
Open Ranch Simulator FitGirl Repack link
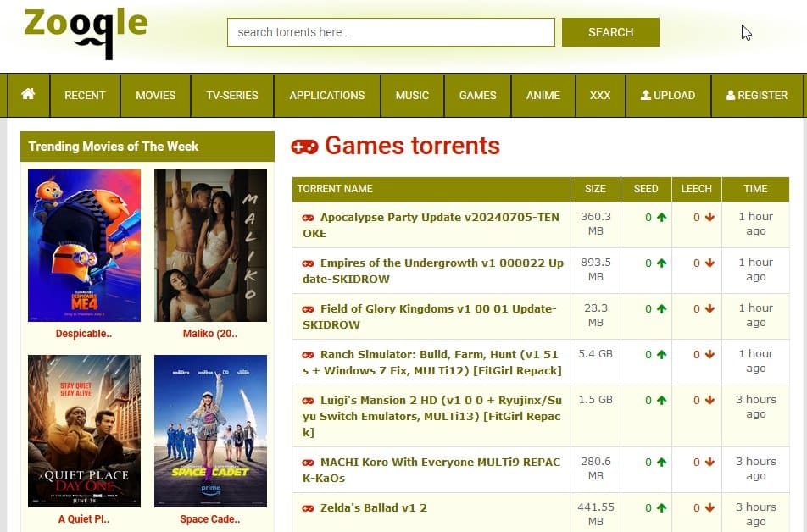(x=432, y=363)
